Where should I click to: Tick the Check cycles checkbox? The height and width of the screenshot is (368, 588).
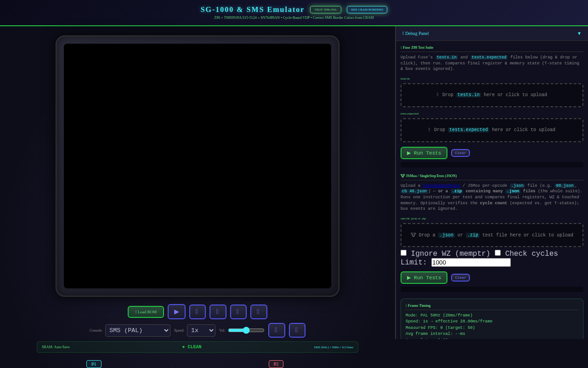[x=498, y=253]
